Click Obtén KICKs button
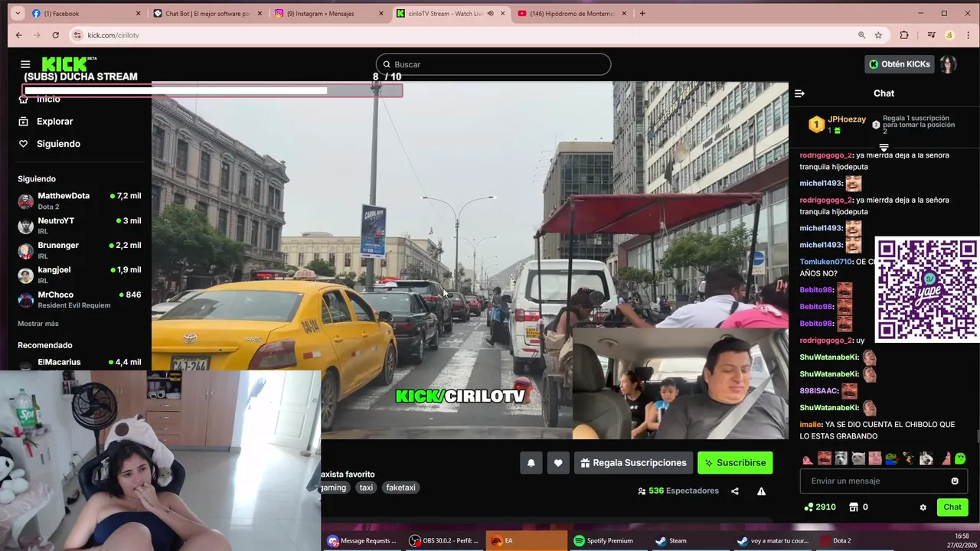The image size is (980, 551). click(x=899, y=64)
